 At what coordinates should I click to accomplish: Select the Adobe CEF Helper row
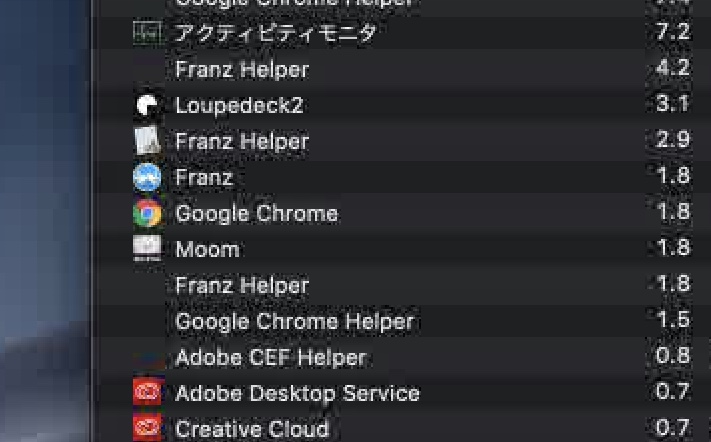[x=401, y=357]
